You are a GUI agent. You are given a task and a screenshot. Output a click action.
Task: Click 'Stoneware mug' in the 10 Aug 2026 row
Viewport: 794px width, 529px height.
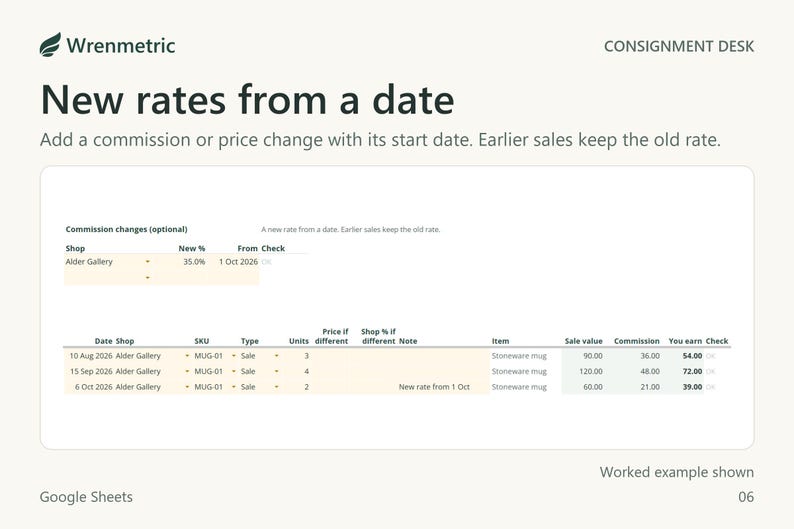point(519,356)
